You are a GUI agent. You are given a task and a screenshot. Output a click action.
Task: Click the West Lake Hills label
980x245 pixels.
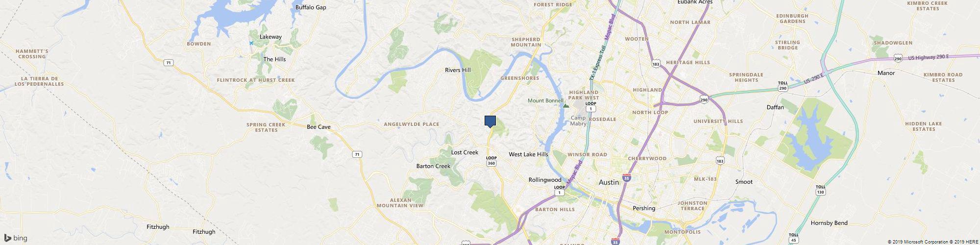click(528, 154)
